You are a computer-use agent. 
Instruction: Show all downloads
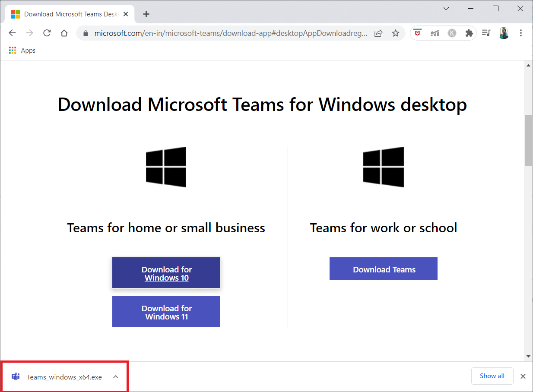click(492, 376)
